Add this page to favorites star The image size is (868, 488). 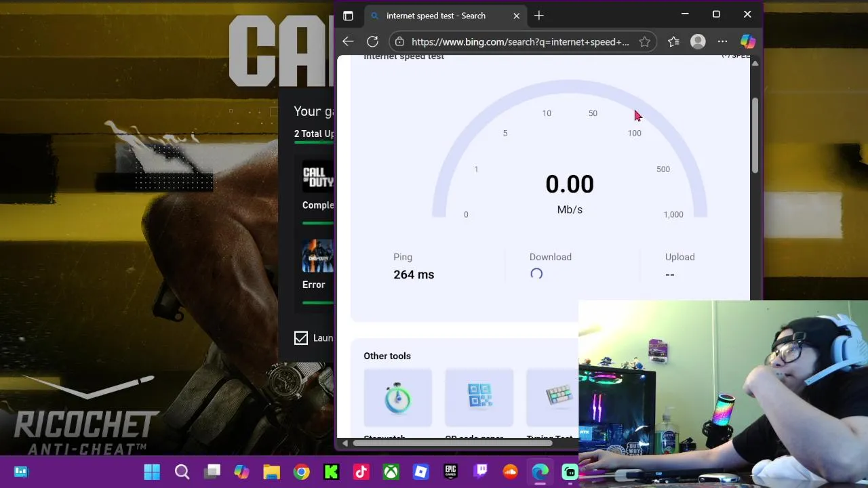[644, 42]
